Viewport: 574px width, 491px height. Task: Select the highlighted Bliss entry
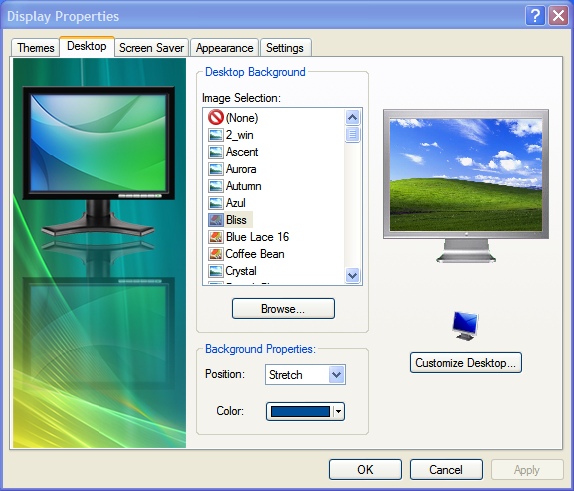click(236, 220)
